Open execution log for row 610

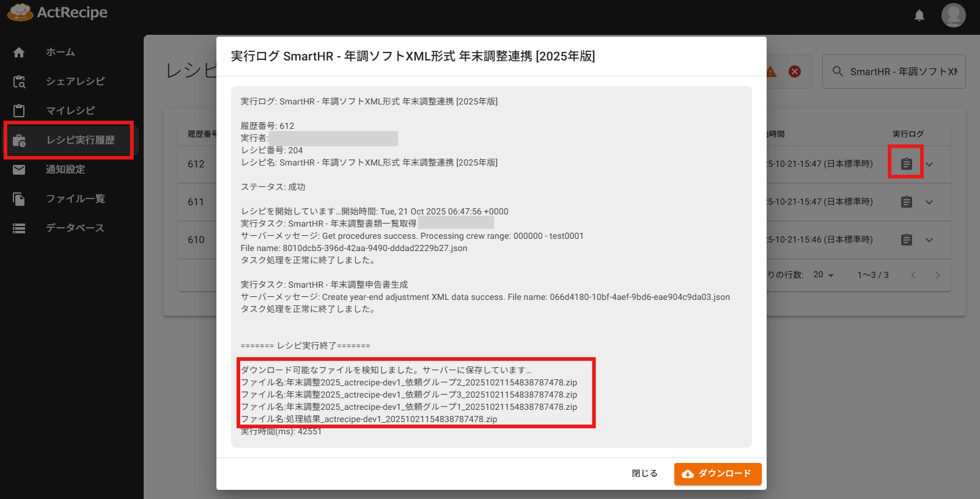point(906,239)
